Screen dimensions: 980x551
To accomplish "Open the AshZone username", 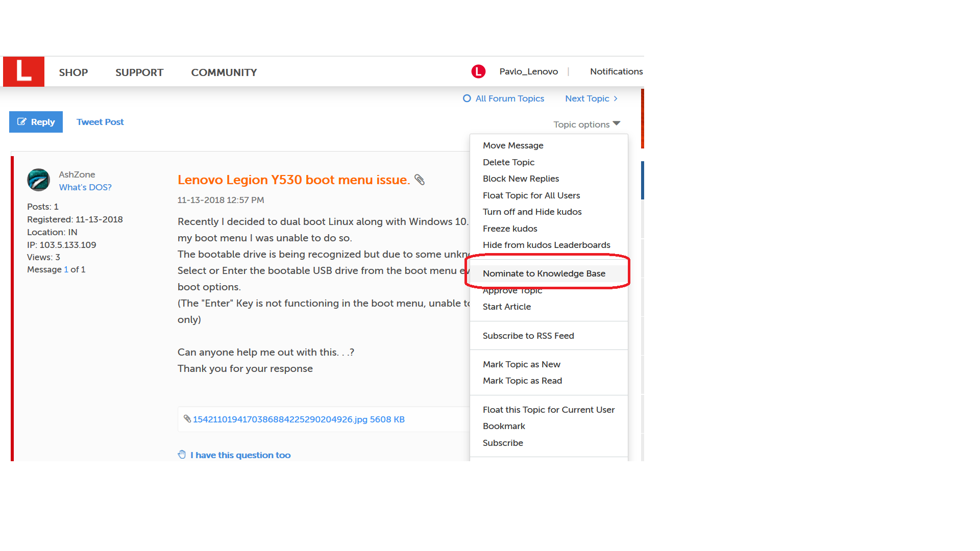I will 77,174.
